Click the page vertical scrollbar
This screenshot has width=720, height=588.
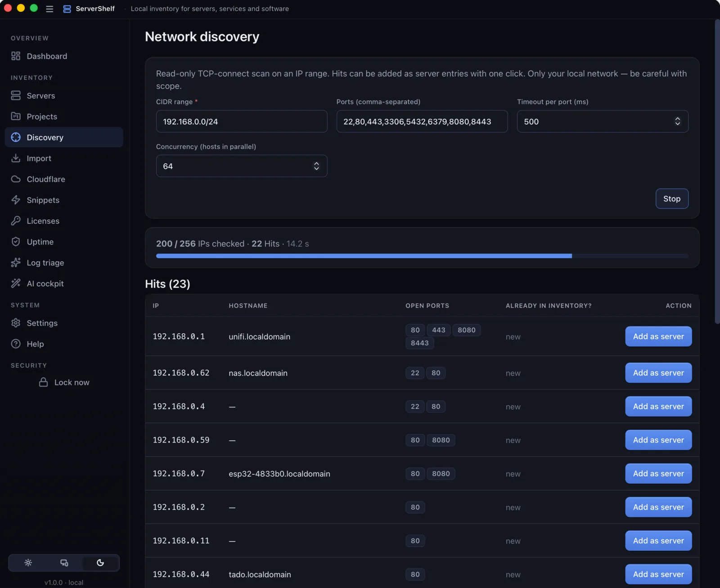(x=717, y=171)
